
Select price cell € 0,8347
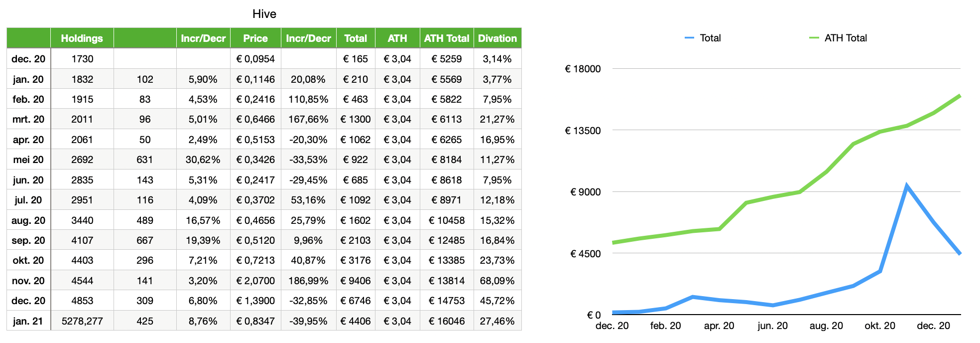tap(255, 321)
